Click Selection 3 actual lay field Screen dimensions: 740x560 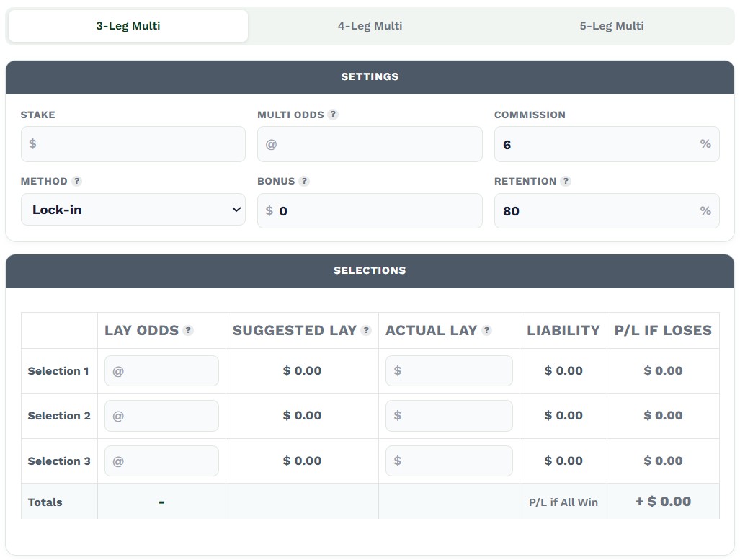point(449,461)
